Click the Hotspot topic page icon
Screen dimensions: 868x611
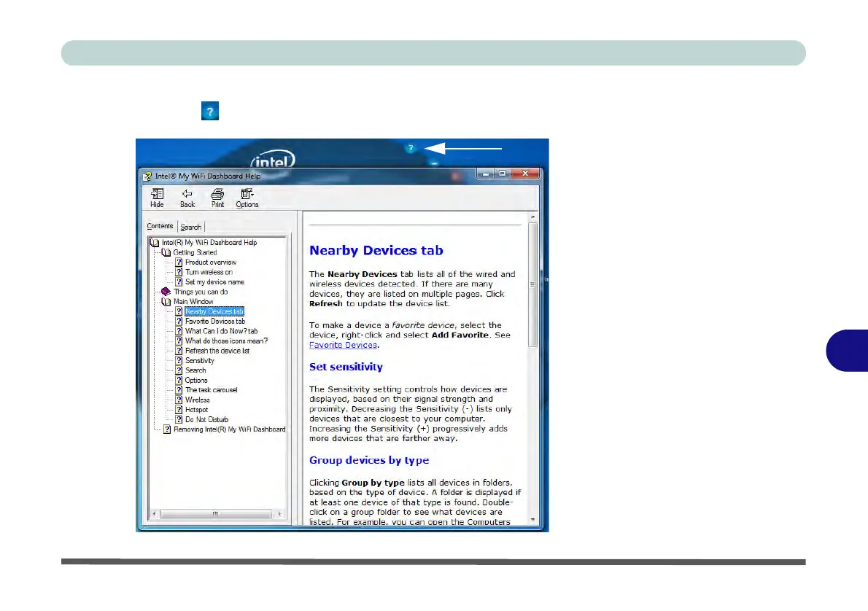tap(179, 410)
